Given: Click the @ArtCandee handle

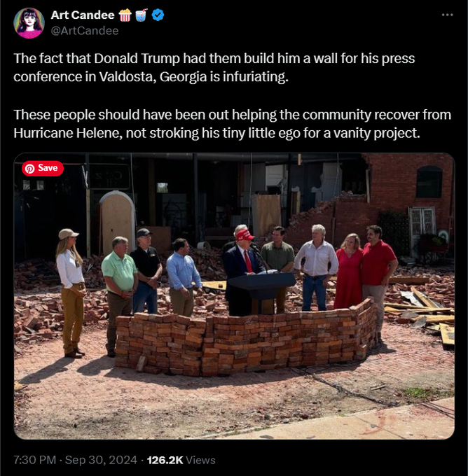Looking at the screenshot, I should pyautogui.click(x=85, y=31).
